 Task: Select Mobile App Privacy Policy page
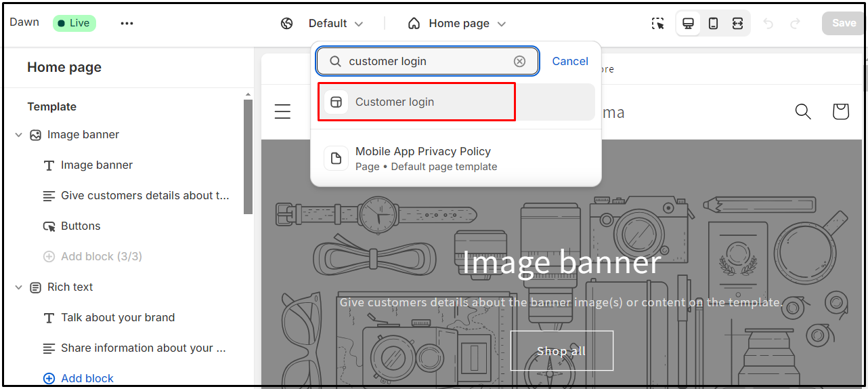point(422,158)
